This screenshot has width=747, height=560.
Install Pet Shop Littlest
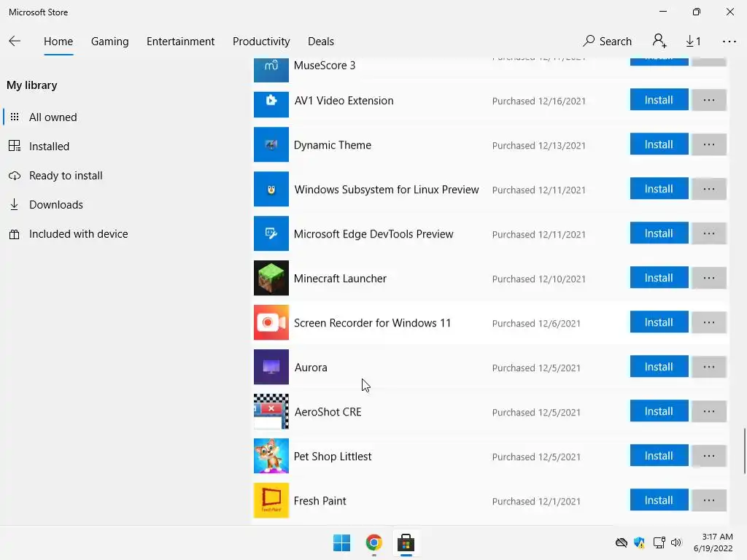[x=659, y=456]
